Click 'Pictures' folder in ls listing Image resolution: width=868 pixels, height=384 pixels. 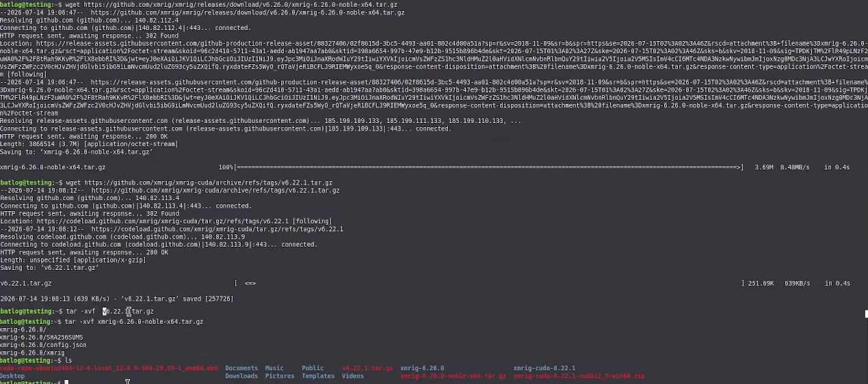coord(280,376)
